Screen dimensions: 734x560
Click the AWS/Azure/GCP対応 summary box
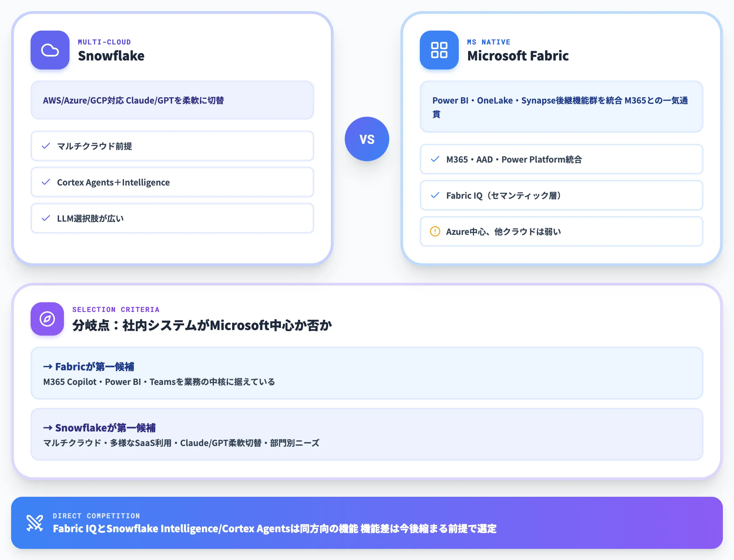[x=172, y=100]
